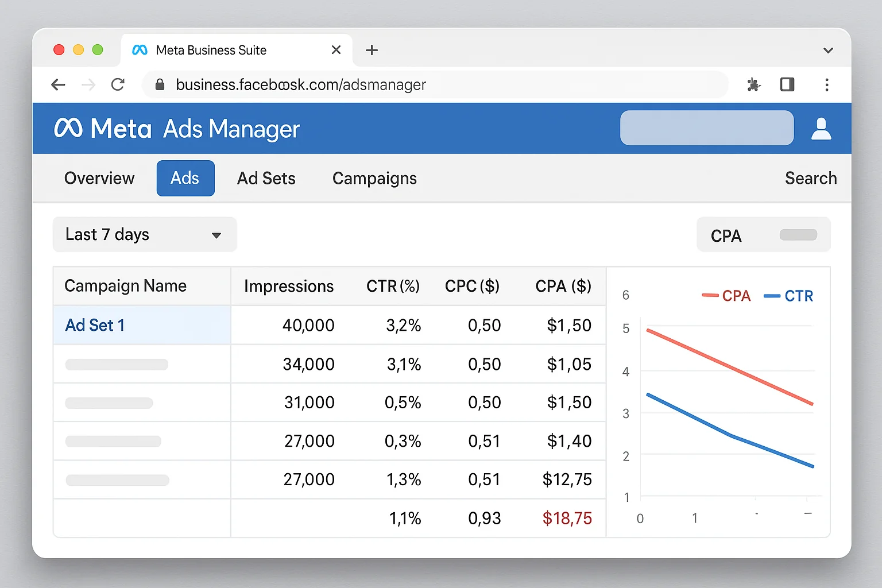The height and width of the screenshot is (588, 882).
Task: Expand the Last 7 days selector arrow
Action: 216,235
